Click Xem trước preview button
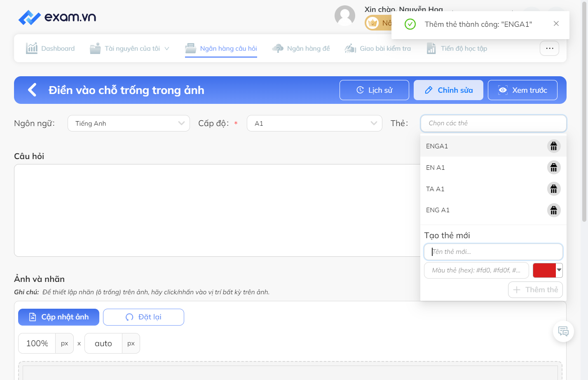Screen dimensions: 588x380 tap(522, 90)
